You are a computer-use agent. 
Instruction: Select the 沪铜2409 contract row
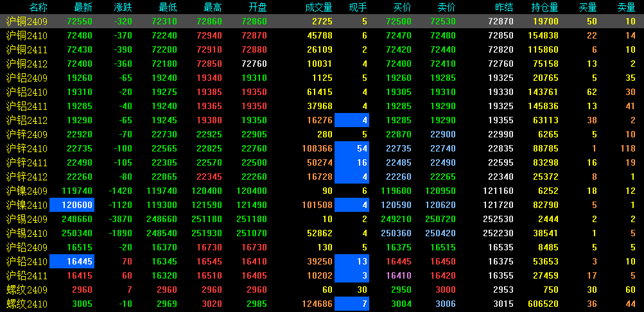pyautogui.click(x=322, y=22)
